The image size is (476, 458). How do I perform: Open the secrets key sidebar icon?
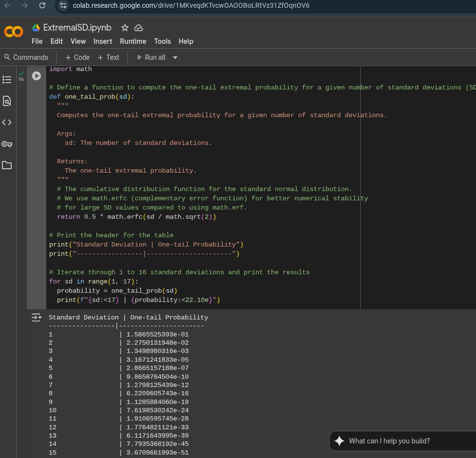[7, 144]
